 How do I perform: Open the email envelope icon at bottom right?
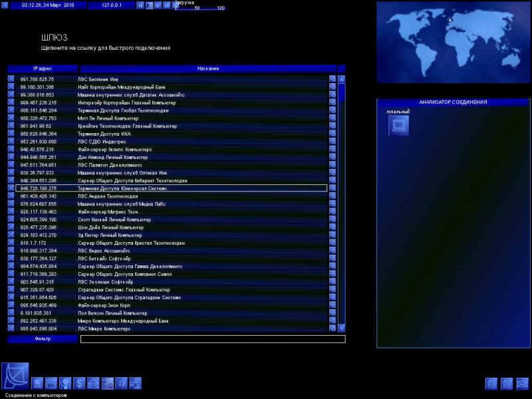pyautogui.click(x=522, y=383)
